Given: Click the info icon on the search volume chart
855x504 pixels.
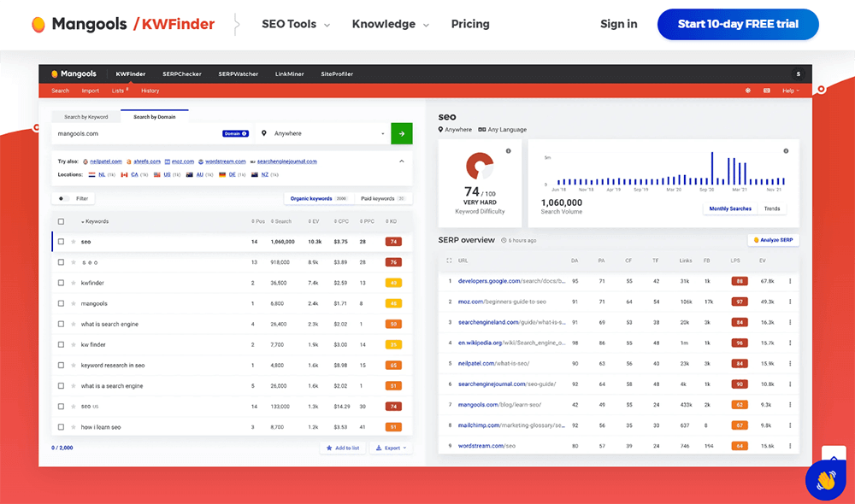Looking at the screenshot, I should (786, 151).
